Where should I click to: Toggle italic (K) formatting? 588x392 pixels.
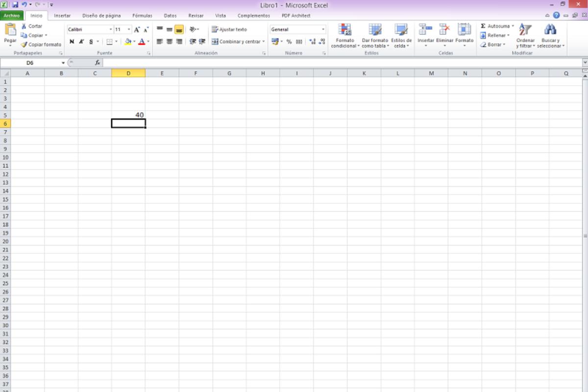point(81,42)
